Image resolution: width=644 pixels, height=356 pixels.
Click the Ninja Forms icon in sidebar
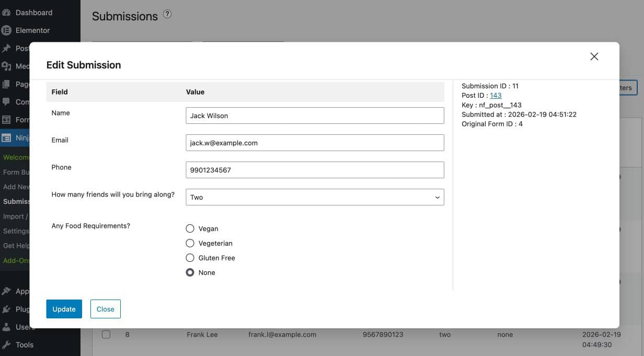[x=7, y=138]
